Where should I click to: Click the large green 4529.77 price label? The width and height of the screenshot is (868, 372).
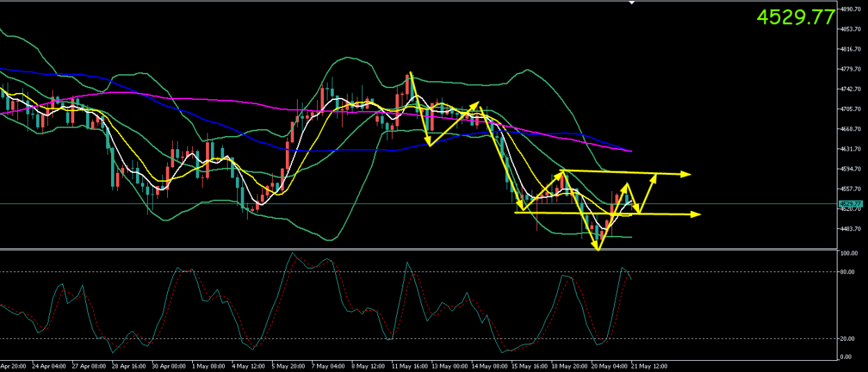pyautogui.click(x=795, y=17)
